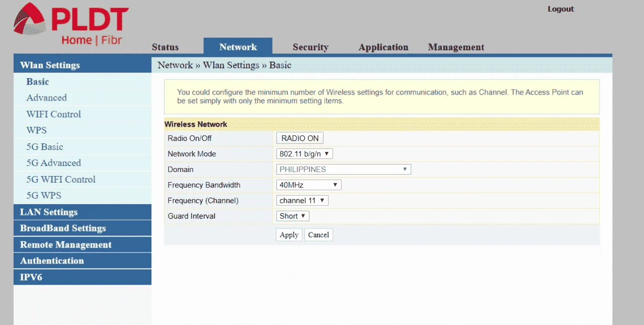Click the Logout link

(560, 9)
